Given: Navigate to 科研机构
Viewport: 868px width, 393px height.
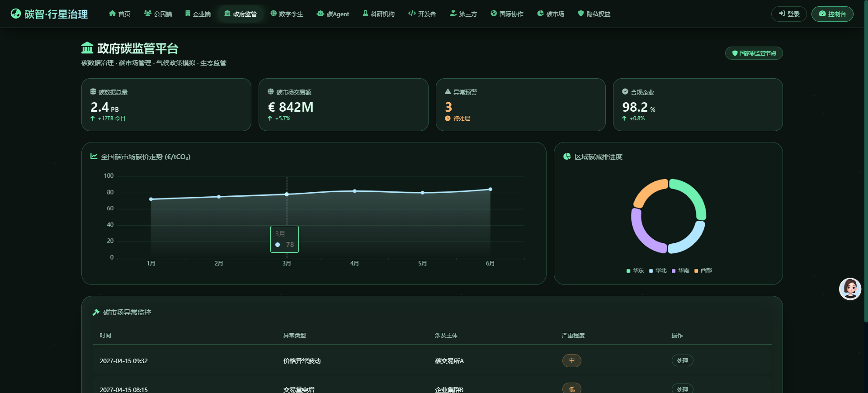Looking at the screenshot, I should 378,14.
